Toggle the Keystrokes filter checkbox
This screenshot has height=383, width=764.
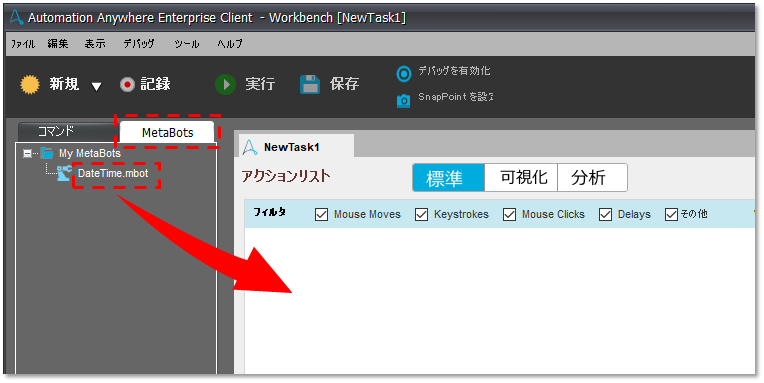point(421,214)
